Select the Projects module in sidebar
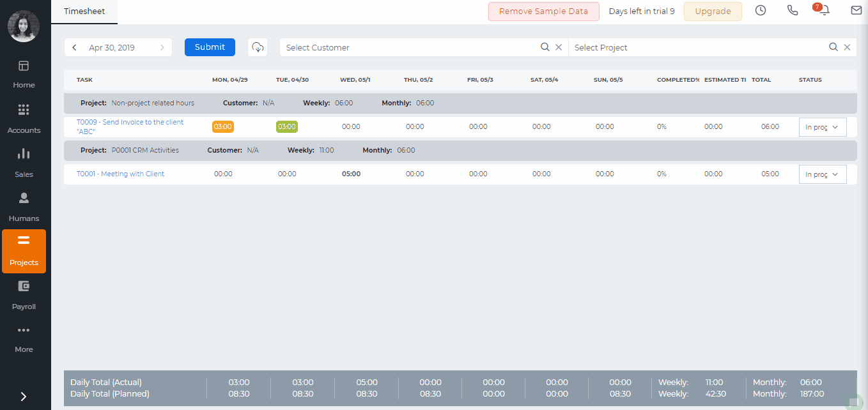Image resolution: width=868 pixels, height=410 pixels. click(x=24, y=252)
